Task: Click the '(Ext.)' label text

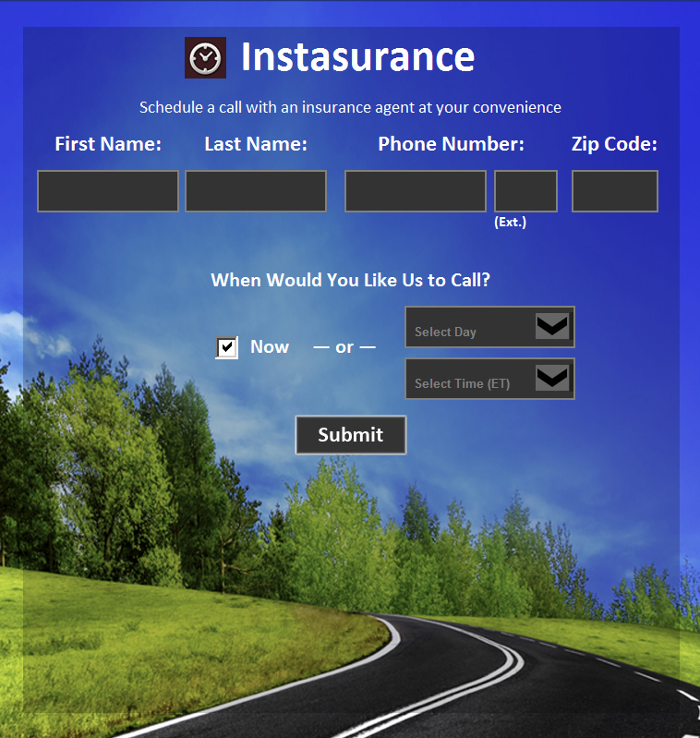Action: click(511, 223)
